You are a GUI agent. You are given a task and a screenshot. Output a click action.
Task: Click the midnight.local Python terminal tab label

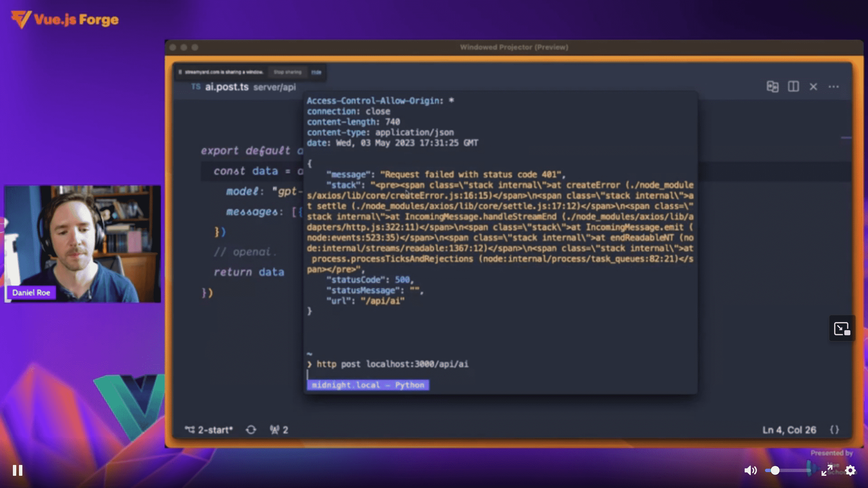tap(368, 385)
